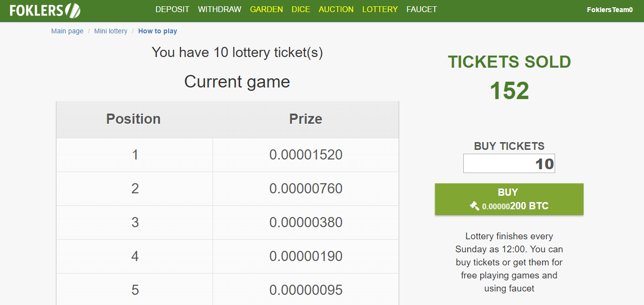Open FoklersTeam0 account name
The height and width of the screenshot is (305, 644).
click(x=610, y=10)
